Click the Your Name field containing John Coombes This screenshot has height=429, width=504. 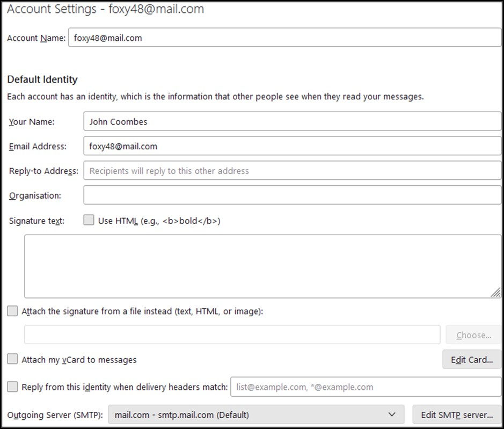tap(292, 121)
